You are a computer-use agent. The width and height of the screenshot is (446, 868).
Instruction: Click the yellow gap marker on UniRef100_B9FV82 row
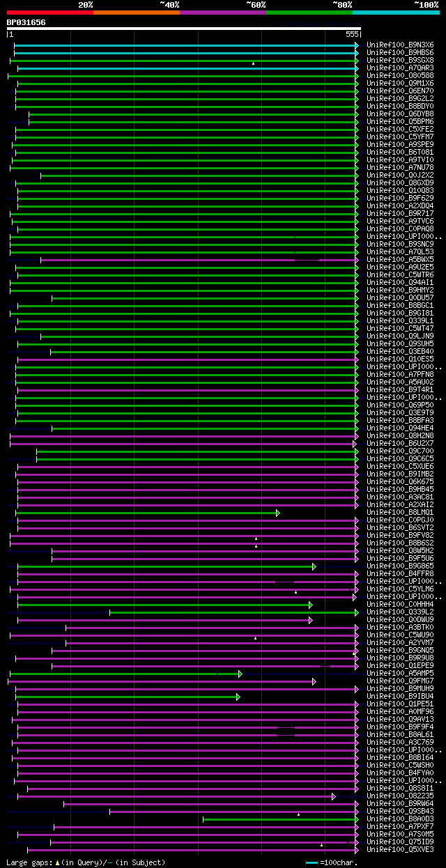point(256,538)
